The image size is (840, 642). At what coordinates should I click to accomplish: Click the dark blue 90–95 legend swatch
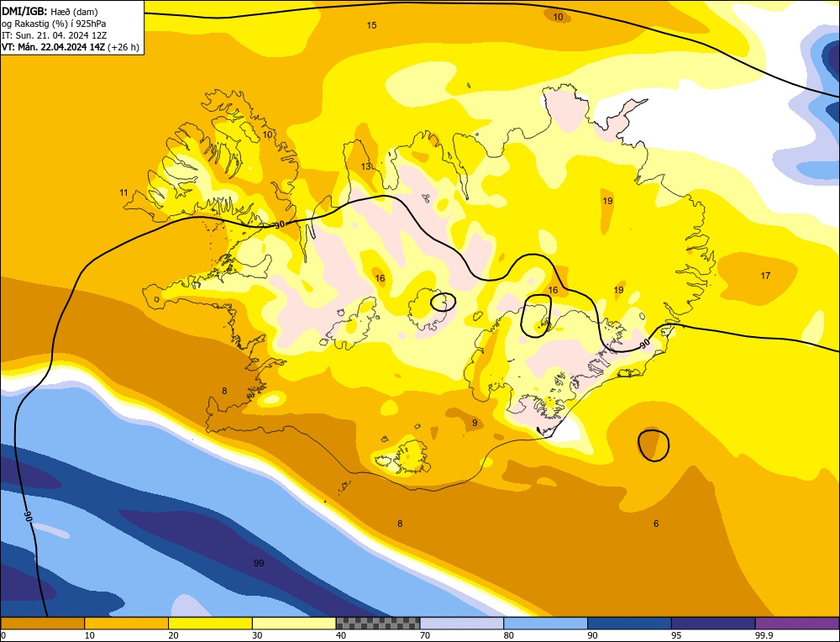[629, 623]
